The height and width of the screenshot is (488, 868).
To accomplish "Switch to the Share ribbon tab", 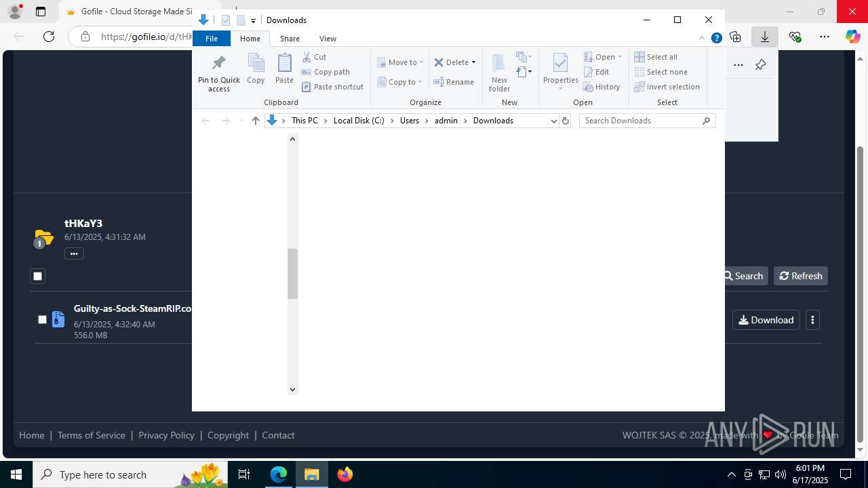I will click(290, 39).
